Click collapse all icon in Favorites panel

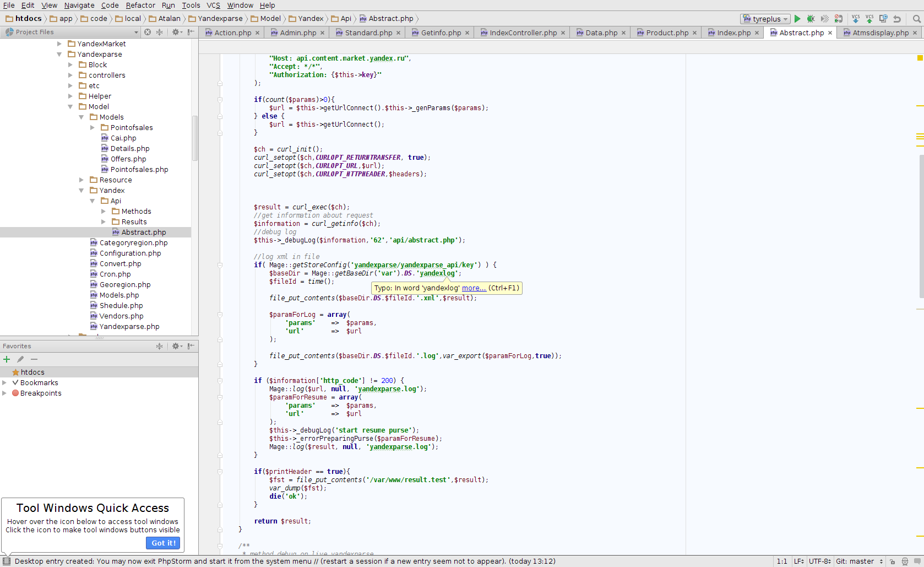[x=159, y=346]
